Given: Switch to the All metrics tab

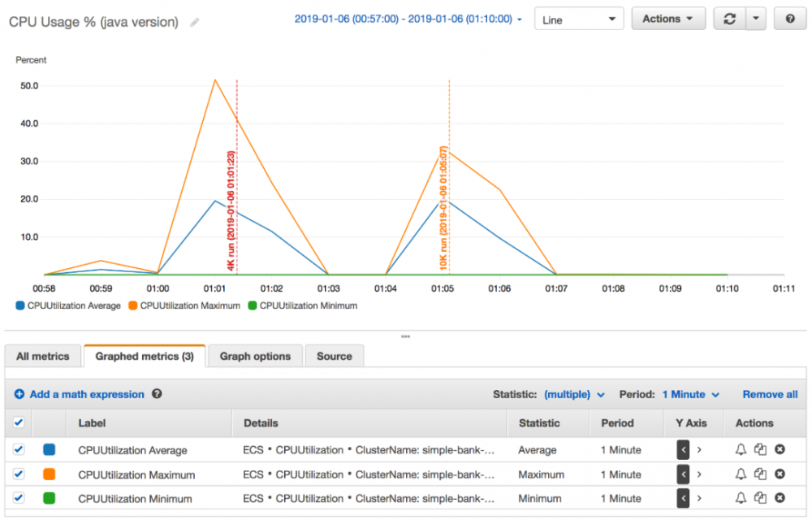Looking at the screenshot, I should tap(43, 357).
